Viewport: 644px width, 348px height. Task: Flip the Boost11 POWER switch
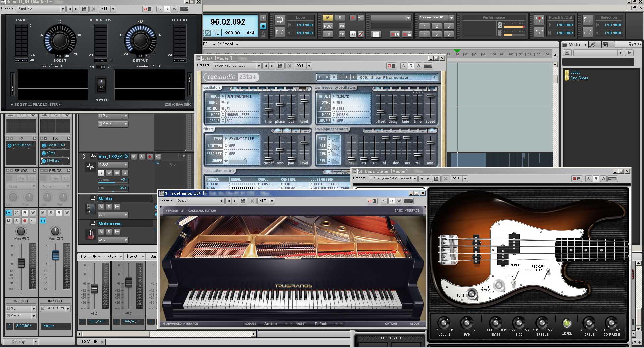tap(101, 84)
